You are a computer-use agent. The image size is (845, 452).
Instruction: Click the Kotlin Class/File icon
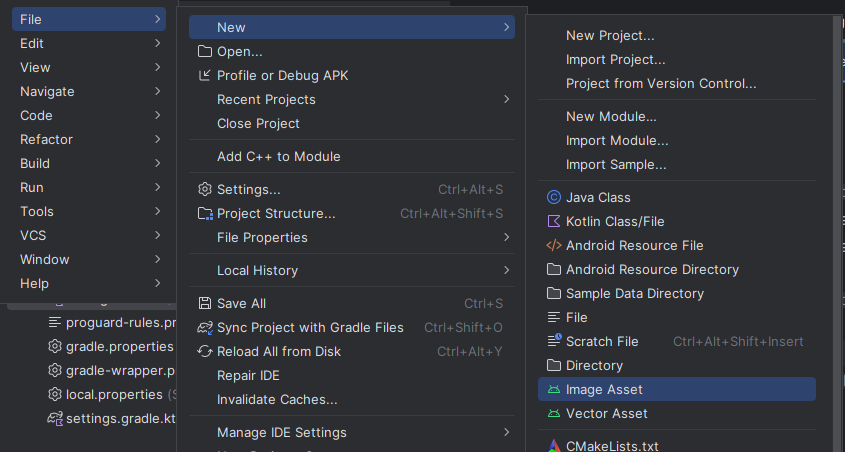tap(553, 221)
